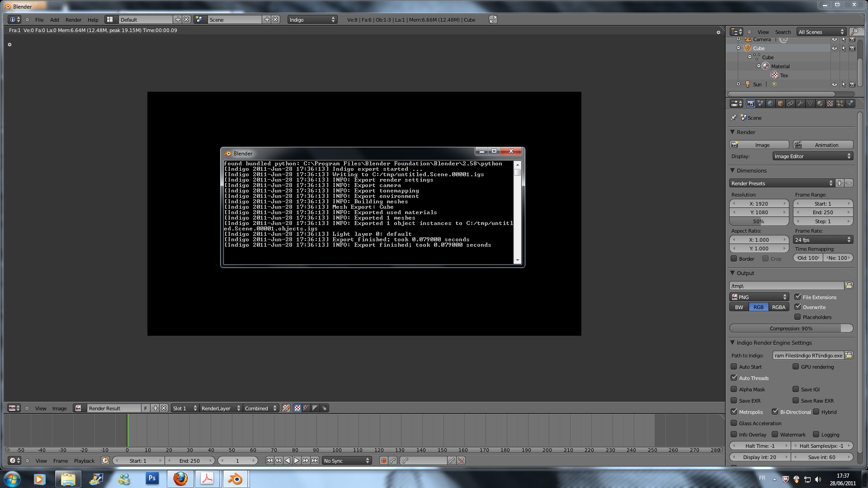The image size is (868, 488).
Task: Jump to last frame in timeline
Action: (x=315, y=460)
